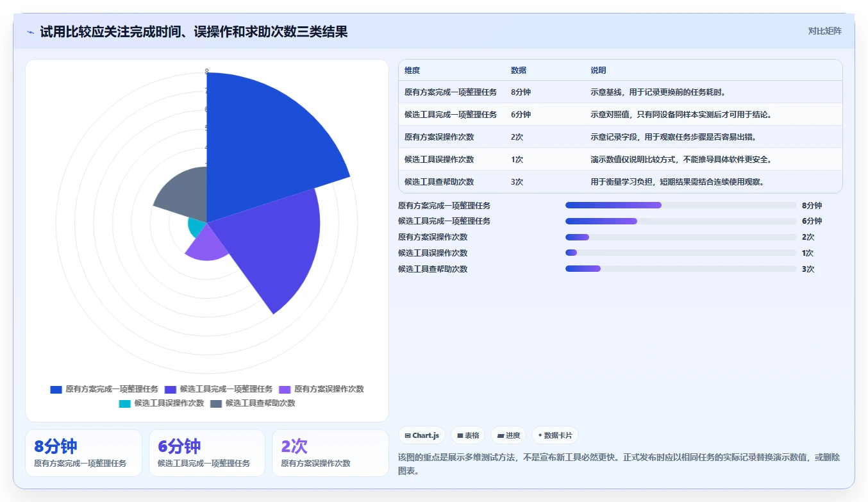Click the Chart.js tag chip
The height and width of the screenshot is (502, 868).
421,435
